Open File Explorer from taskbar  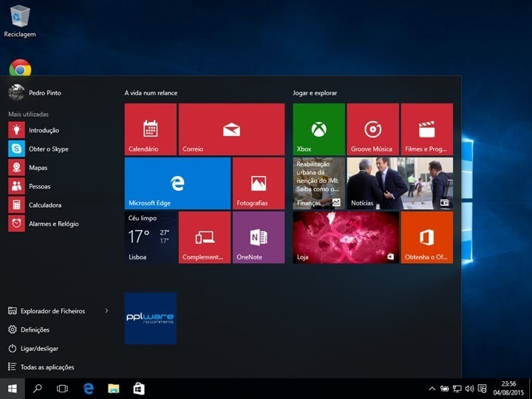(114, 389)
